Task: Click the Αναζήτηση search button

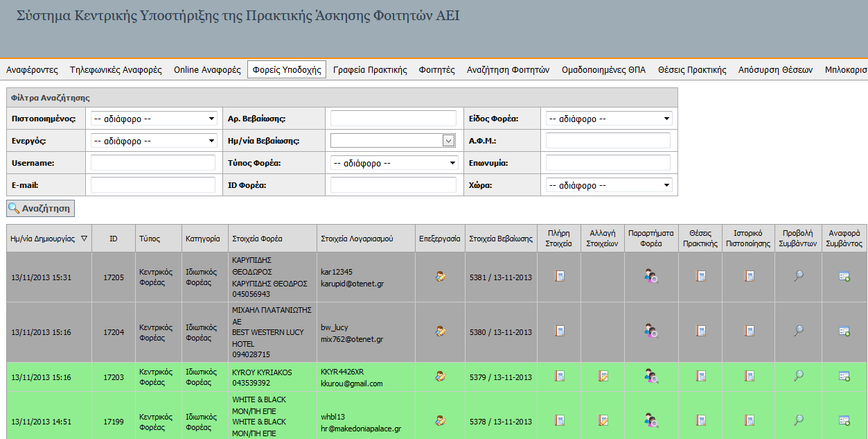Action: [39, 208]
